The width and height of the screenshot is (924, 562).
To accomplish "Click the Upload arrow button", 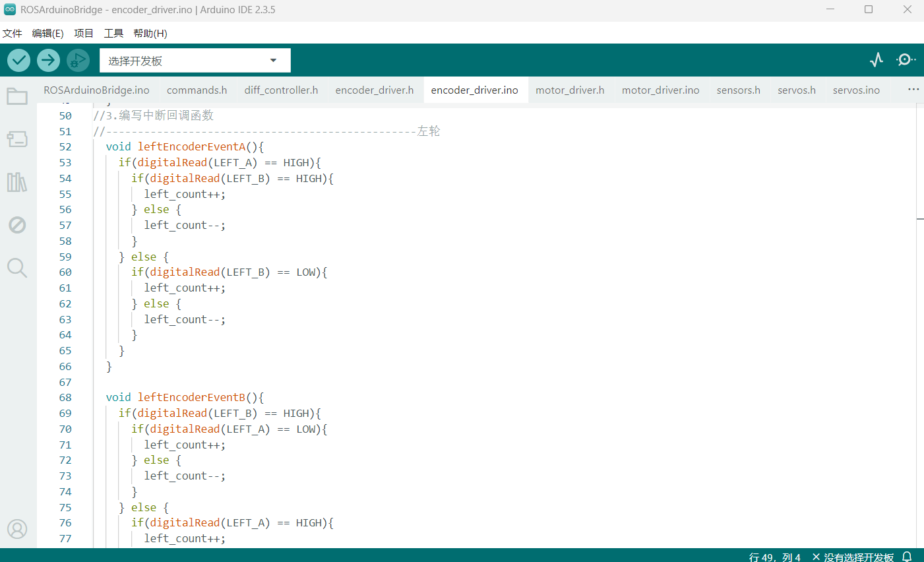I will [48, 61].
